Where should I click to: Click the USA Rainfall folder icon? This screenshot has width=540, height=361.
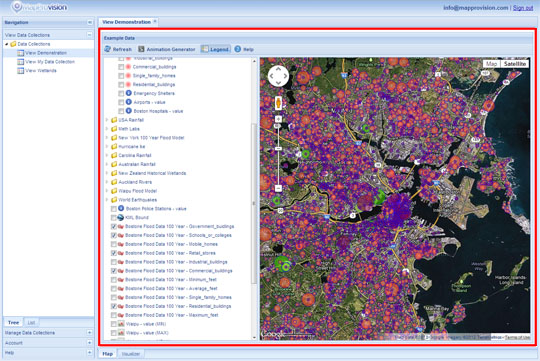[x=114, y=120]
